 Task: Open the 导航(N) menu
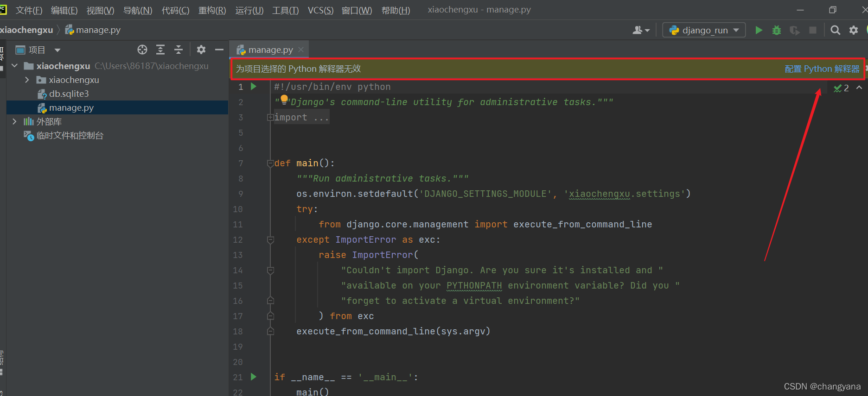click(x=138, y=10)
